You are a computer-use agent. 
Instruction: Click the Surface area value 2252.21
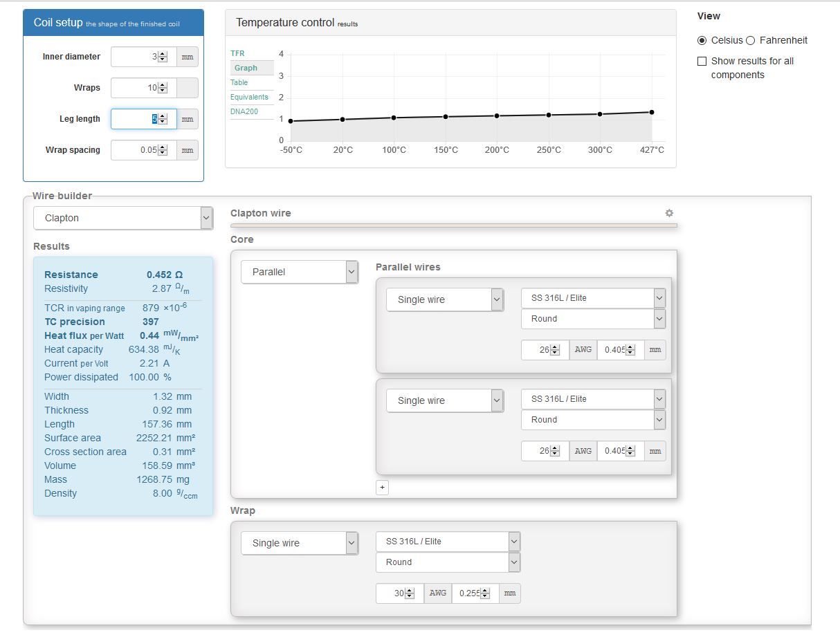coord(153,438)
